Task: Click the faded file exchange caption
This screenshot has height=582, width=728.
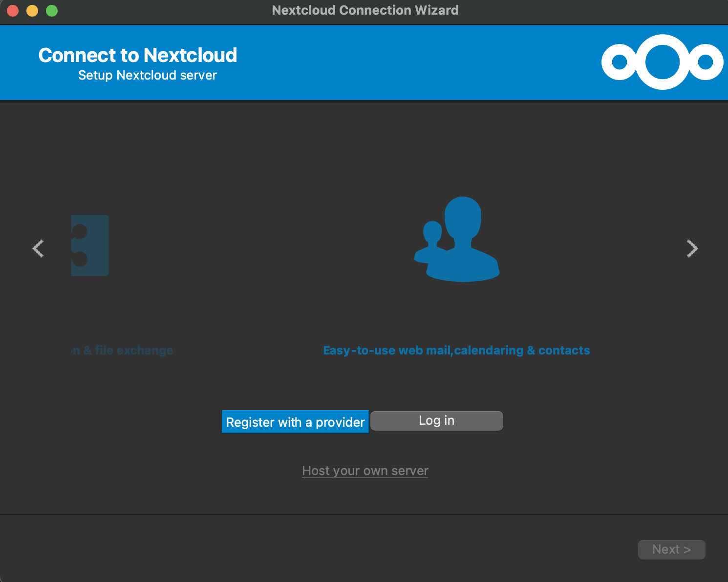Action: coord(123,351)
